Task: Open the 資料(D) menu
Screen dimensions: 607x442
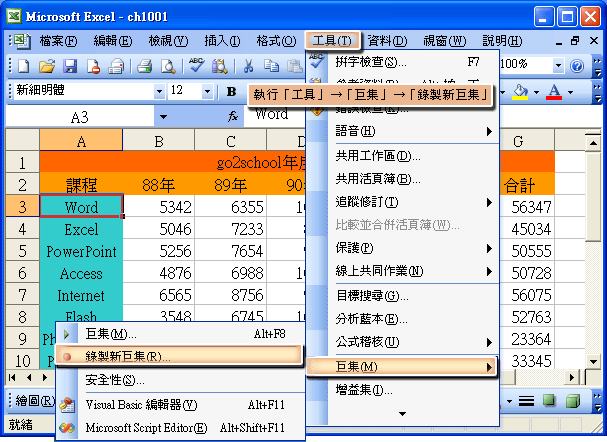Action: [x=387, y=41]
